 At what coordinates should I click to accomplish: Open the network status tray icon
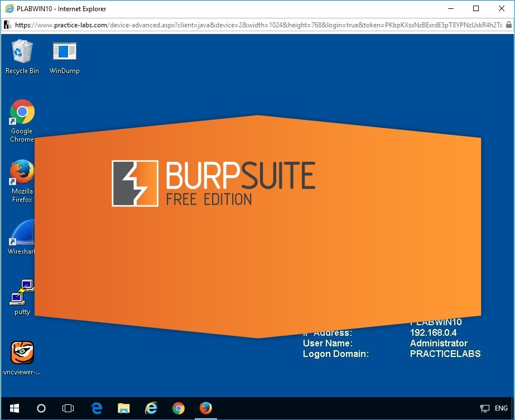pyautogui.click(x=485, y=408)
